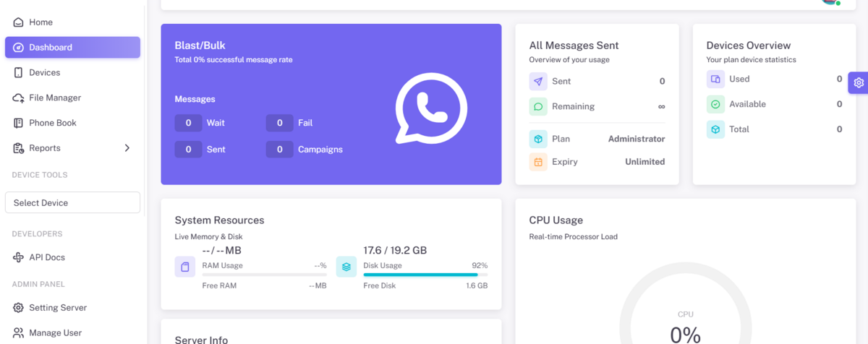Click the 92% disk usage text

pos(480,265)
